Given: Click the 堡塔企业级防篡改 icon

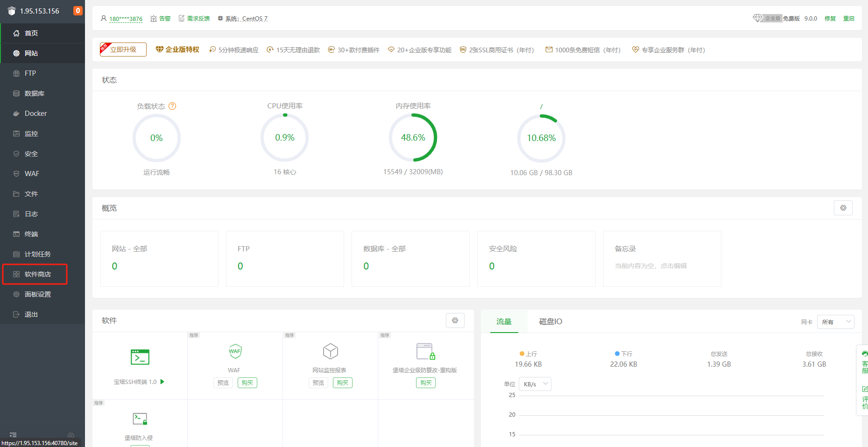Looking at the screenshot, I should (x=425, y=351).
